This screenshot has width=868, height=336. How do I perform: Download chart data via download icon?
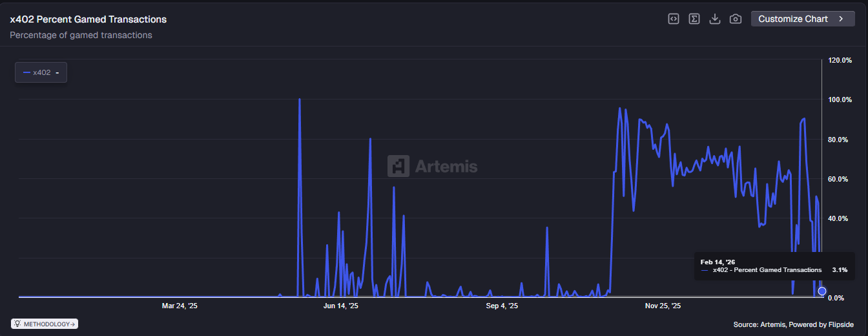714,19
